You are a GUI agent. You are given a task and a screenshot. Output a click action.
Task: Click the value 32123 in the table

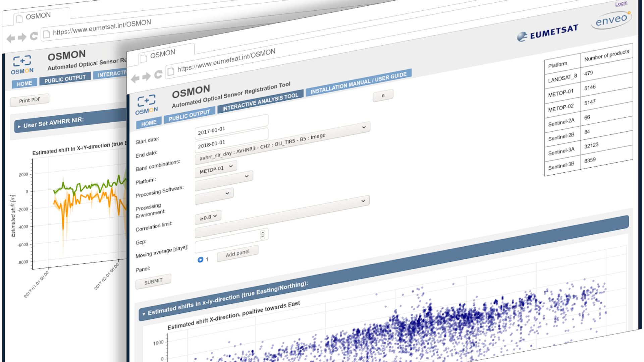(591, 145)
